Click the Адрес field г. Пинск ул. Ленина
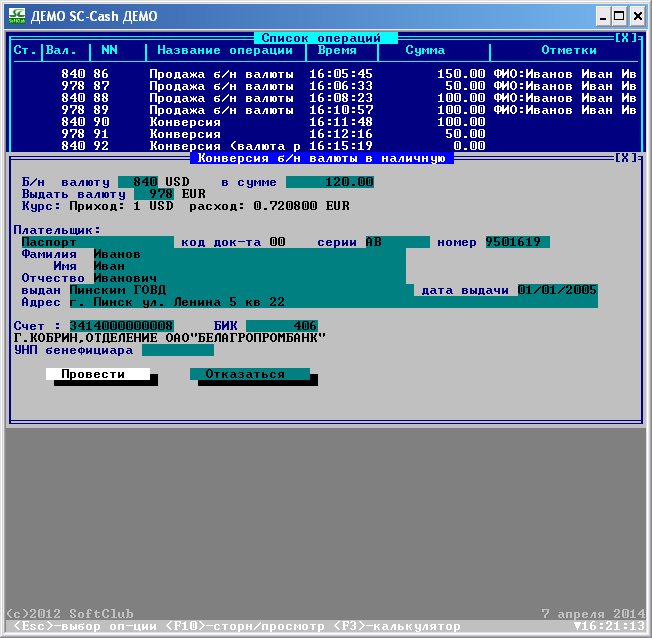 point(334,302)
